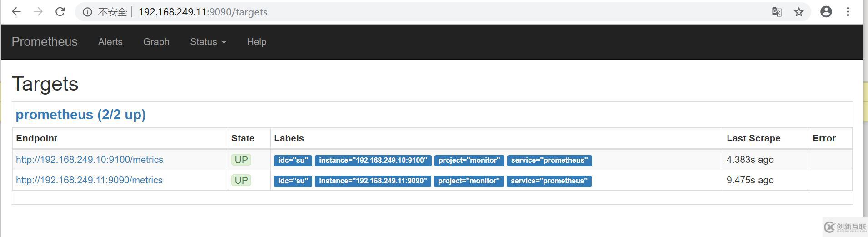The height and width of the screenshot is (237, 868).
Task: Bookmark this page with the star icon
Action: [x=799, y=12]
